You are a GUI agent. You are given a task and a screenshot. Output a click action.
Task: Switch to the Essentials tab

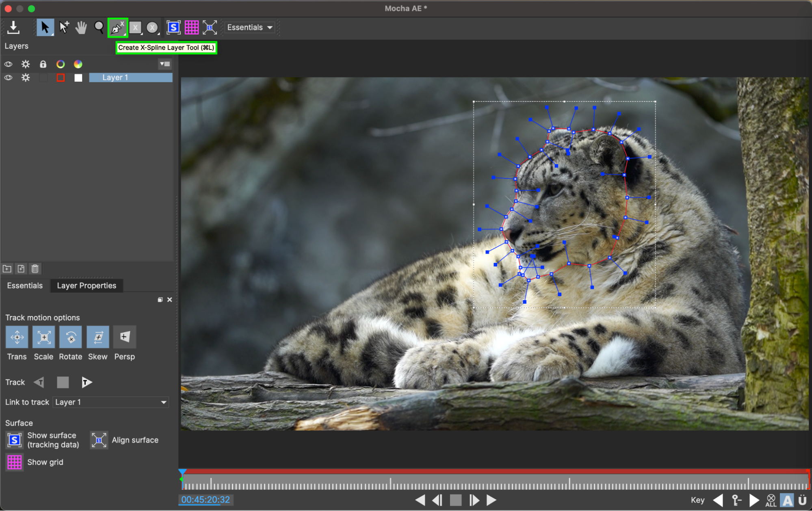pos(25,286)
